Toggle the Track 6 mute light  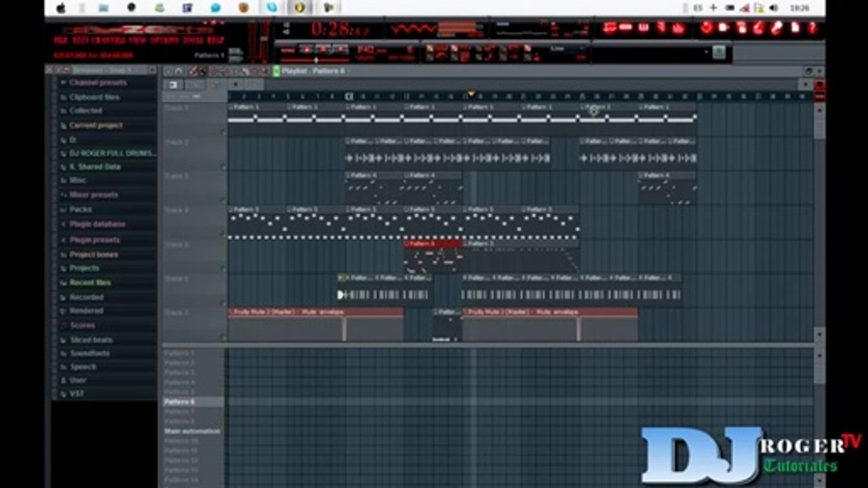point(224,303)
